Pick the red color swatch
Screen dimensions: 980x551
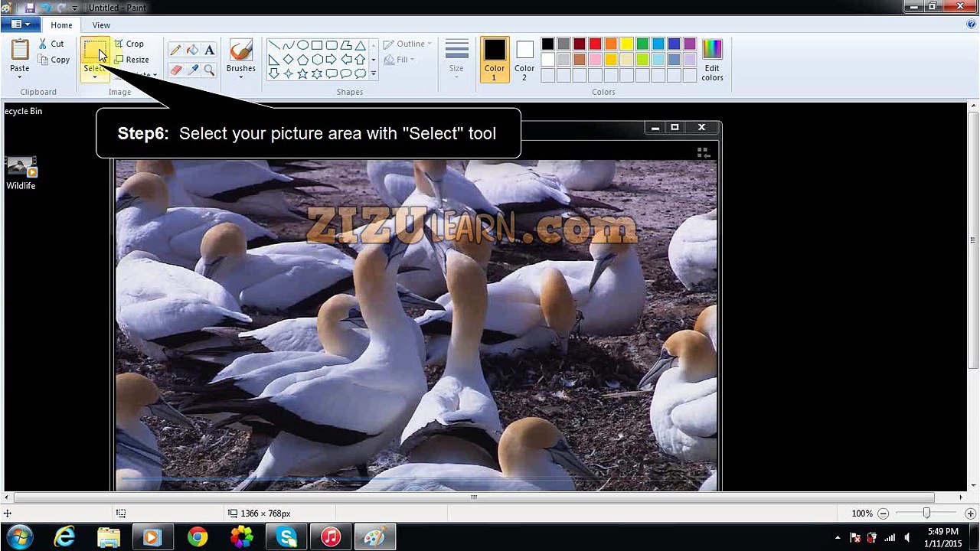(x=595, y=44)
